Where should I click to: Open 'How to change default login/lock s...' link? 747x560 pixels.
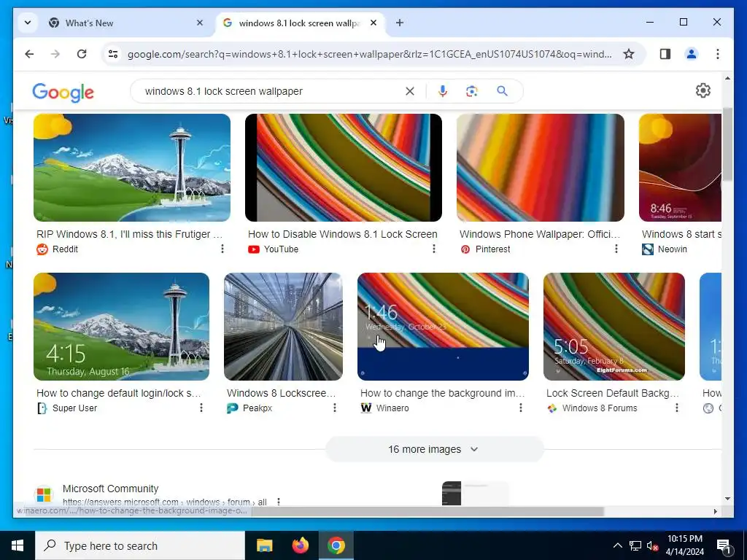click(x=119, y=393)
